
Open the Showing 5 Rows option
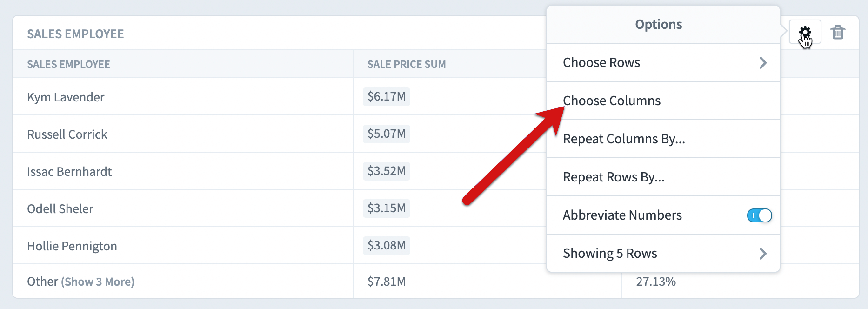click(x=663, y=254)
